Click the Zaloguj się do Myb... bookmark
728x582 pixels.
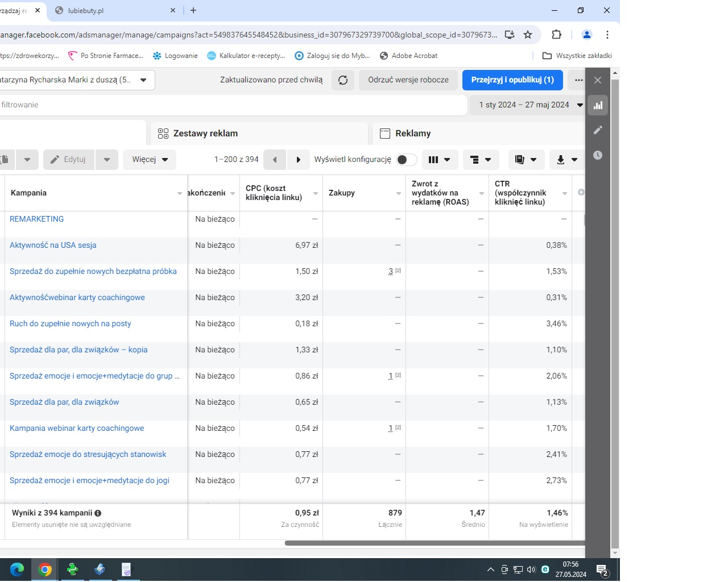(332, 56)
